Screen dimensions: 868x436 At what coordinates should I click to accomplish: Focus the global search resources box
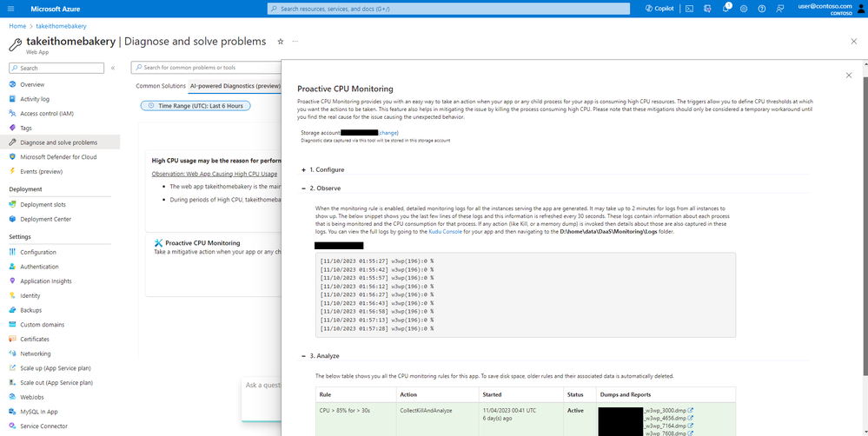449,9
